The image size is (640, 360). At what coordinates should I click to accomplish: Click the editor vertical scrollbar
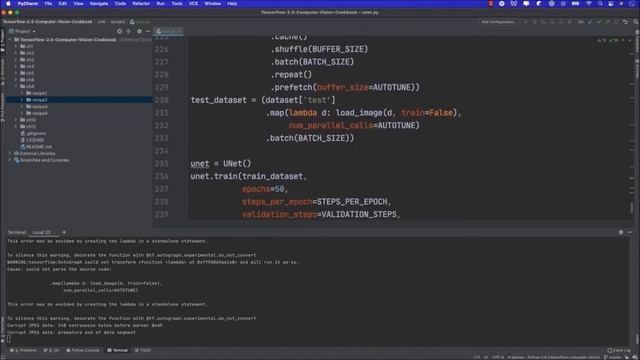pyautogui.click(x=632, y=207)
